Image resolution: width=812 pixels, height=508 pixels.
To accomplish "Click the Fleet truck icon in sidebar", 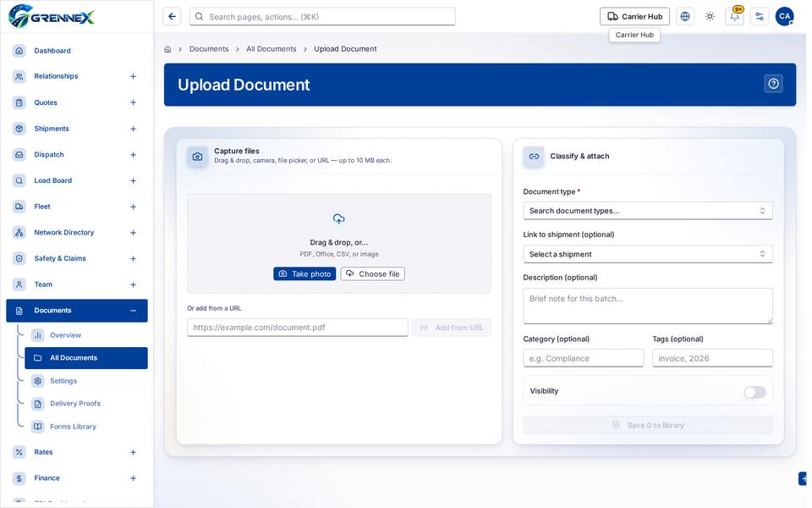I will click(19, 207).
